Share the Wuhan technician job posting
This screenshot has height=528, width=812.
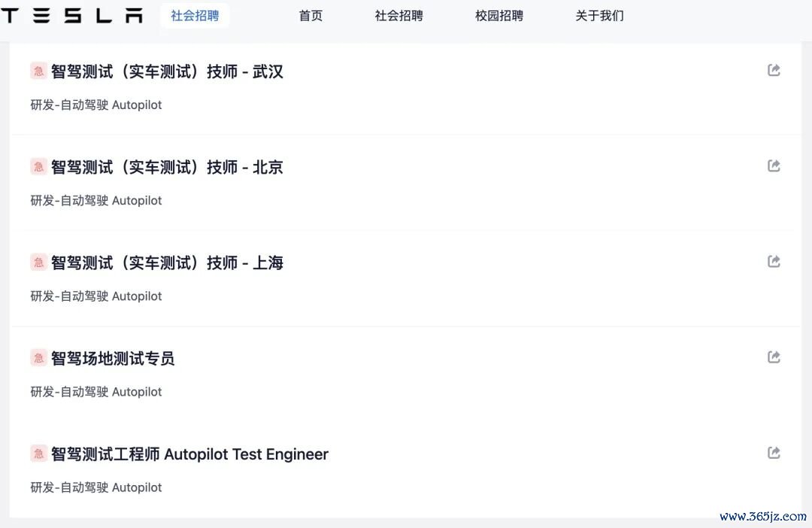click(774, 70)
